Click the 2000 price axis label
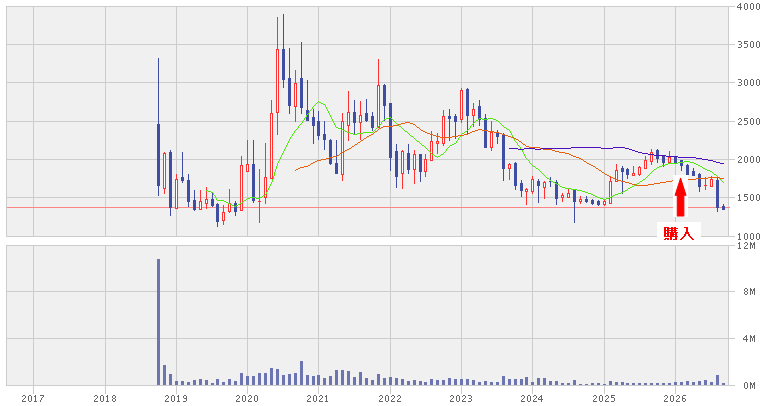762x406 pixels. click(x=748, y=160)
